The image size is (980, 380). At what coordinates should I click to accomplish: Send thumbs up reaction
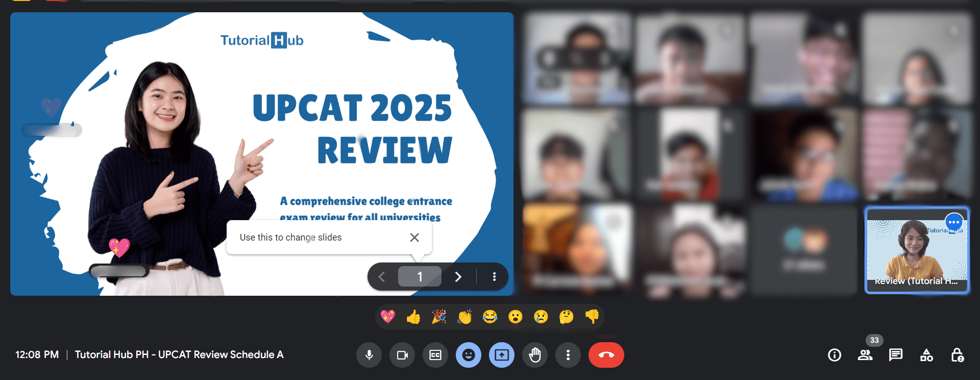coord(413,317)
